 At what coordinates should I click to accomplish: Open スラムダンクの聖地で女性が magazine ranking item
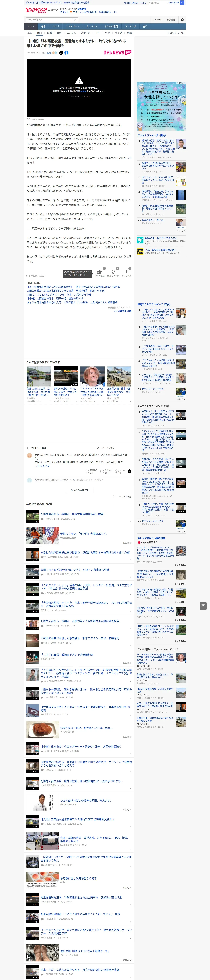[x=158, y=363]
